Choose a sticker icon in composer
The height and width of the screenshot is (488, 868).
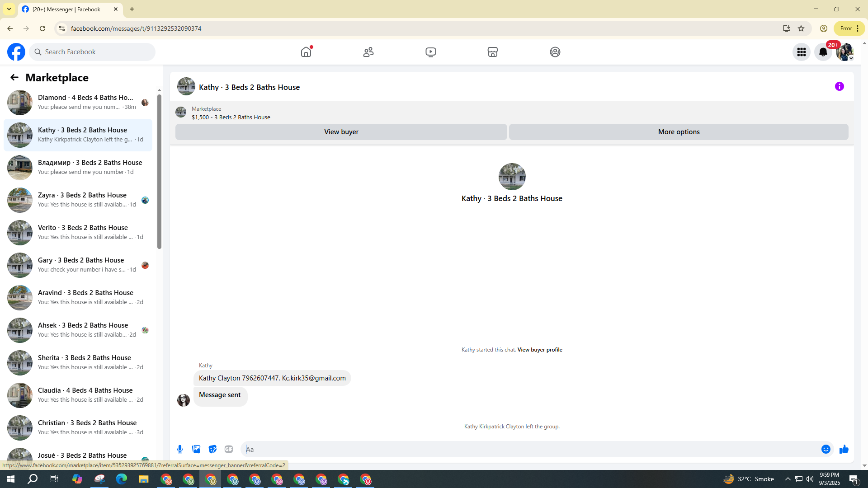pyautogui.click(x=212, y=449)
